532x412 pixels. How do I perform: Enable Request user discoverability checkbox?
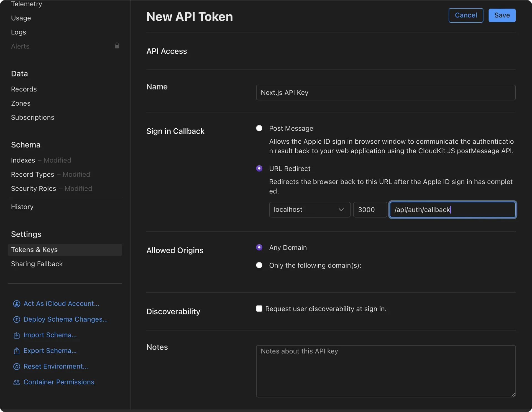coord(259,309)
